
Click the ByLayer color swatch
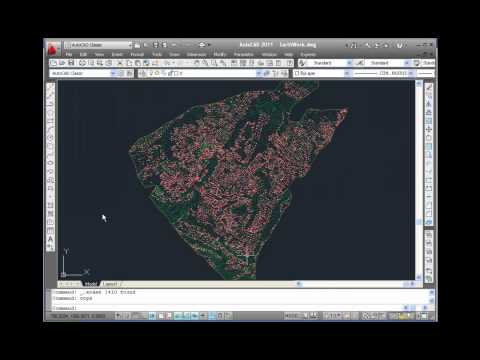coord(297,73)
